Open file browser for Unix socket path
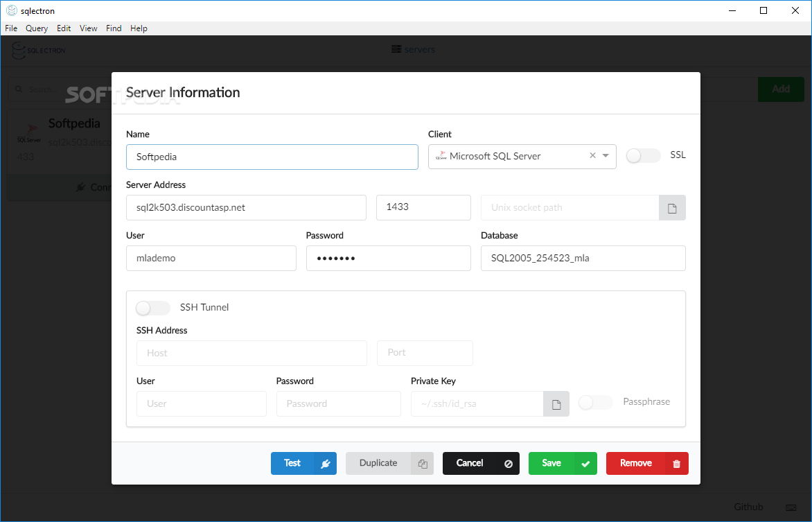Image resolution: width=812 pixels, height=522 pixels. [672, 208]
